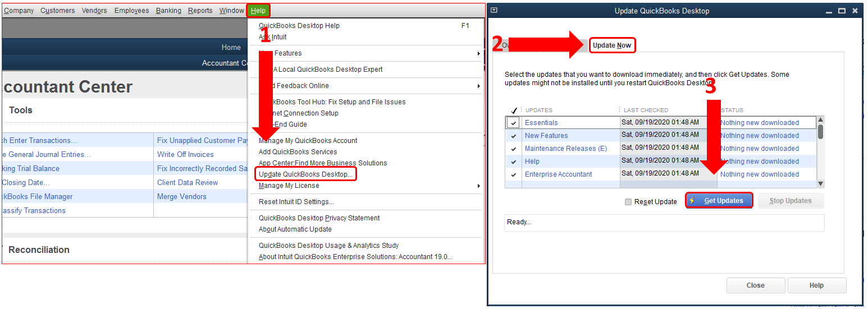Click updates list scrollbar down arrow
This screenshot has width=868, height=309.
pos(820,183)
